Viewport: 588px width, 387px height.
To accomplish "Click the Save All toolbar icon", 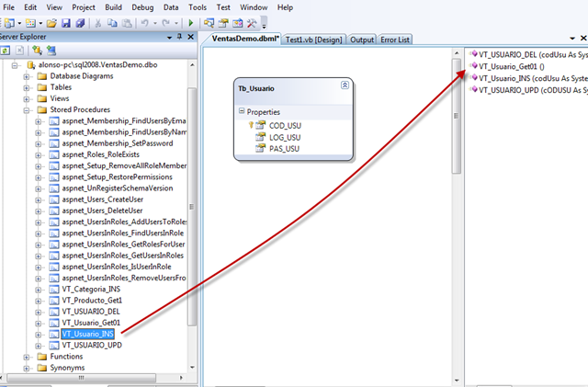I will 80,23.
